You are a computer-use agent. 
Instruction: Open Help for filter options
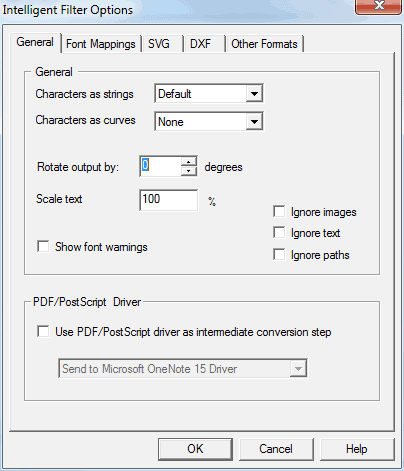point(357,449)
